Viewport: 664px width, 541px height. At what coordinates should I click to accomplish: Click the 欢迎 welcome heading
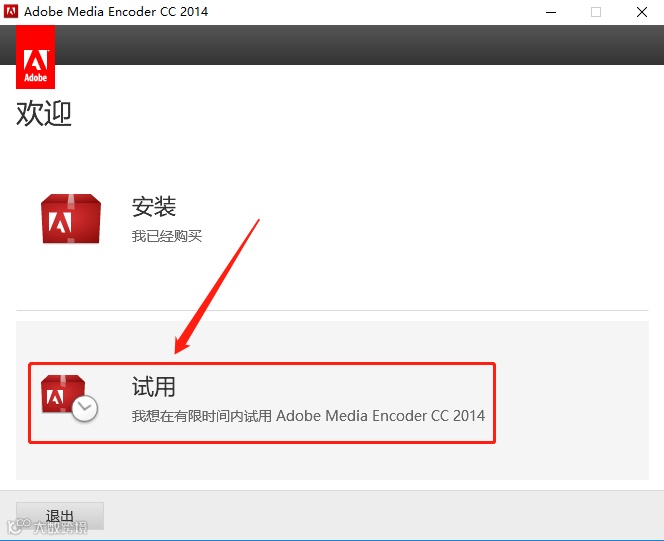click(44, 113)
